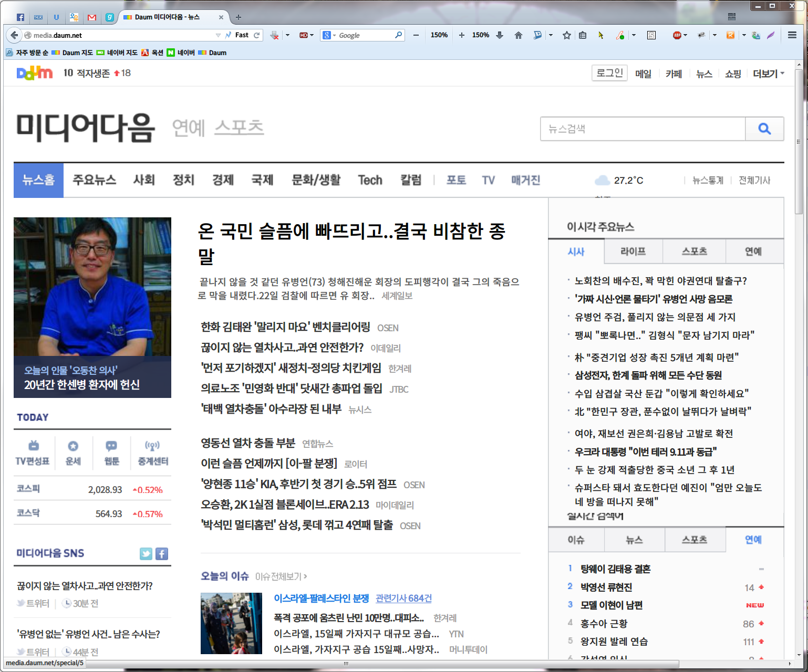The height and width of the screenshot is (672, 808).
Task: Click the Flash block toolbar icon
Action: 620,35
